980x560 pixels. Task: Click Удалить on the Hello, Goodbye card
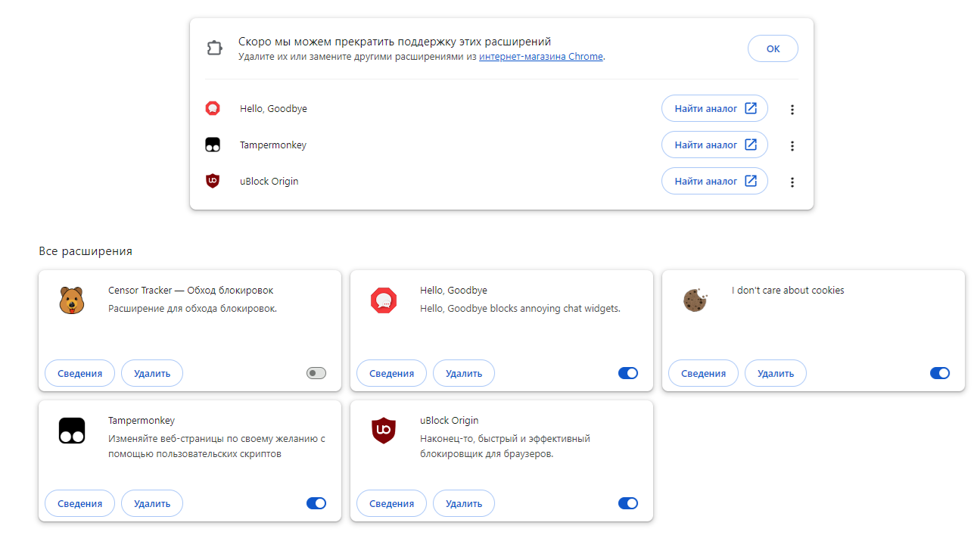(464, 373)
